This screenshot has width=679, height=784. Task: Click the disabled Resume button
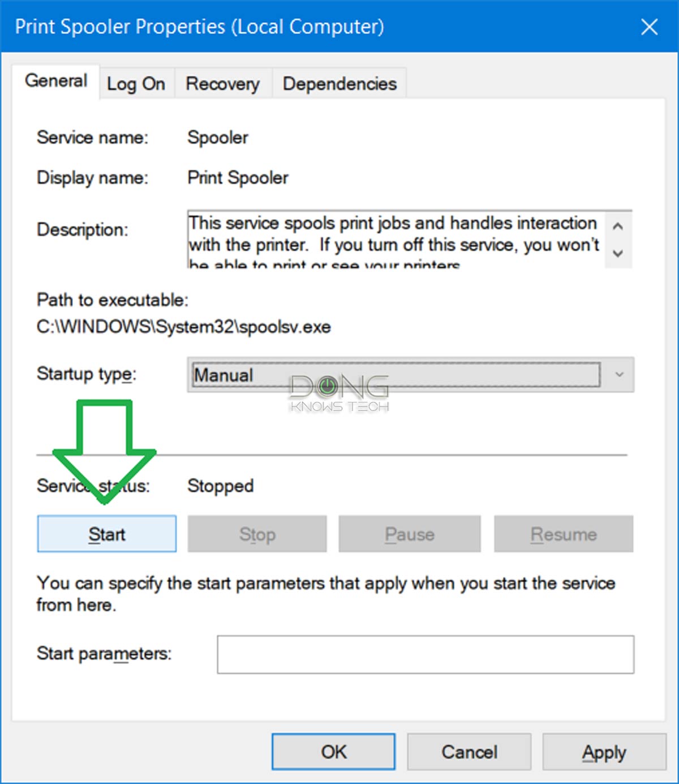pyautogui.click(x=564, y=533)
